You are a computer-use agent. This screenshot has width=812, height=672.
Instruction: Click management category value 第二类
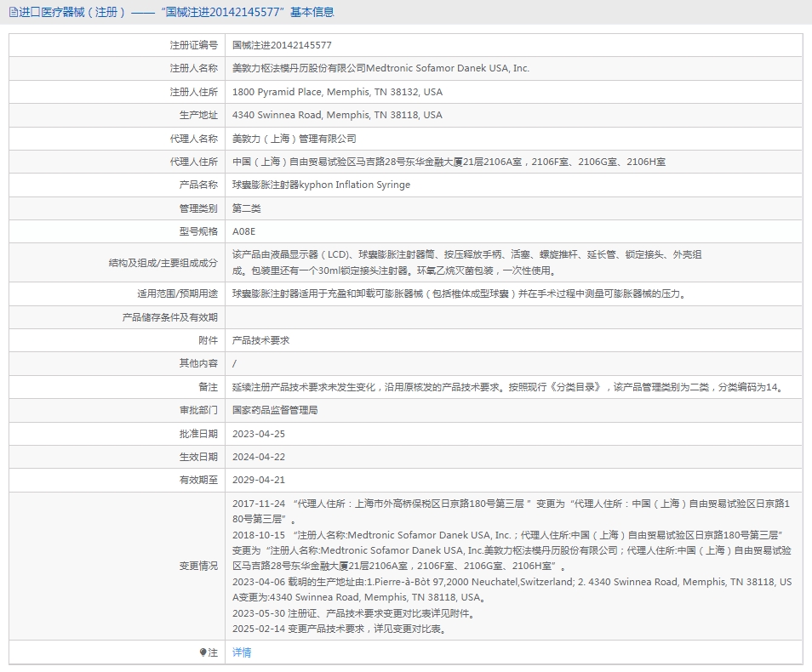point(247,208)
